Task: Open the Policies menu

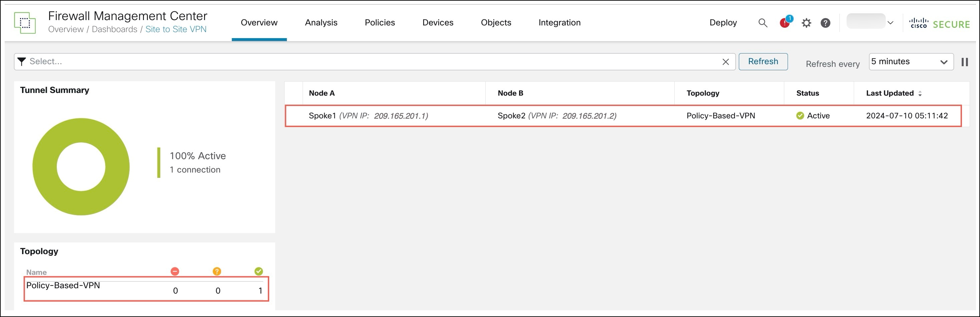Action: point(380,22)
